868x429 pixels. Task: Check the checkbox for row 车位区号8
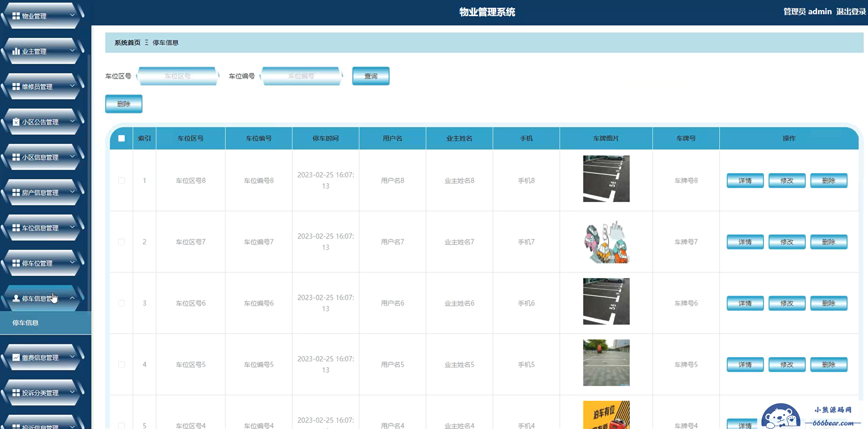click(x=122, y=181)
